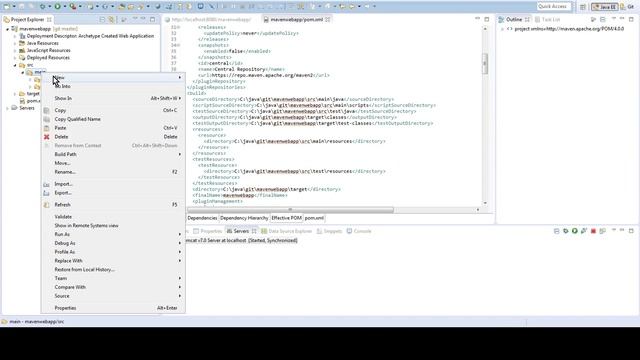
Task: Open Show In submenu
Action: [x=113, y=98]
